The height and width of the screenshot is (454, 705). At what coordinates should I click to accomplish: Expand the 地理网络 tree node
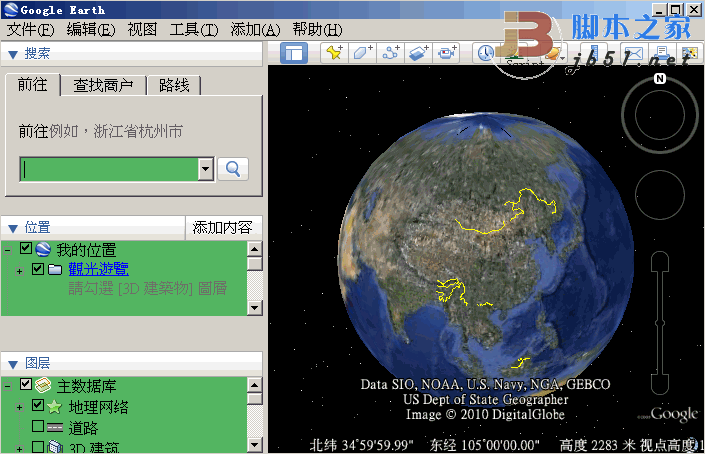click(x=19, y=407)
